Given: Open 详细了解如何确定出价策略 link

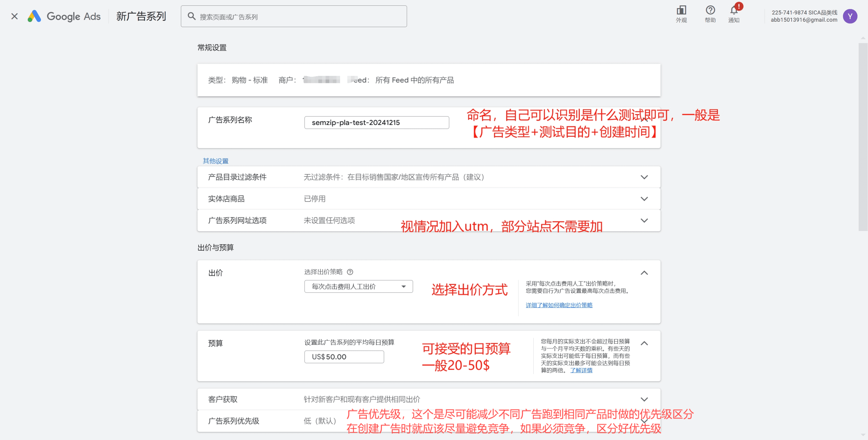Looking at the screenshot, I should [x=559, y=305].
